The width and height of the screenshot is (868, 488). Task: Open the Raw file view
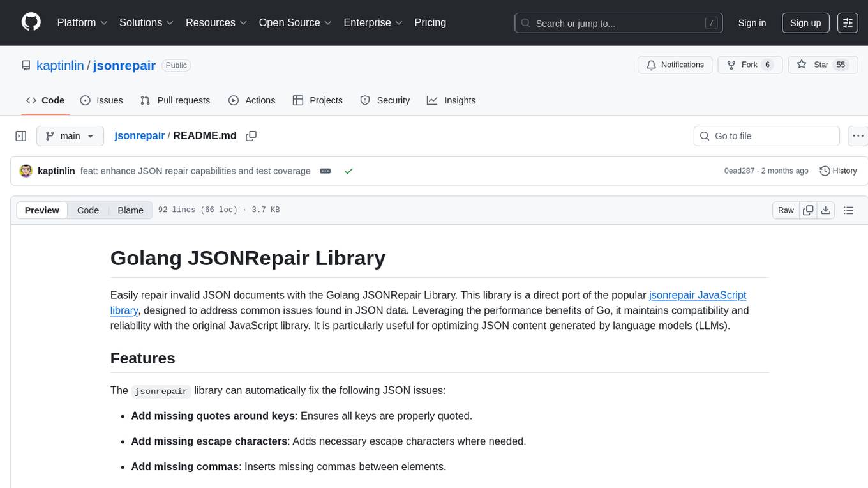[x=786, y=210]
